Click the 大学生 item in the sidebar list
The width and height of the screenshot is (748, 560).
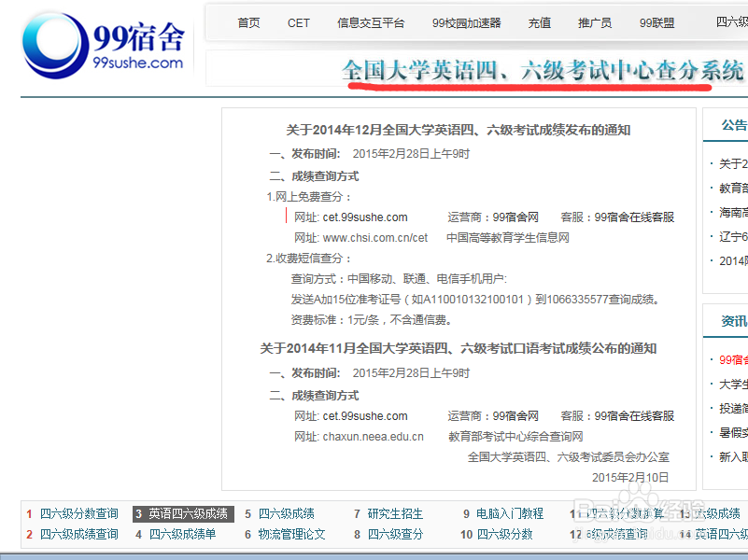pyautogui.click(x=733, y=385)
